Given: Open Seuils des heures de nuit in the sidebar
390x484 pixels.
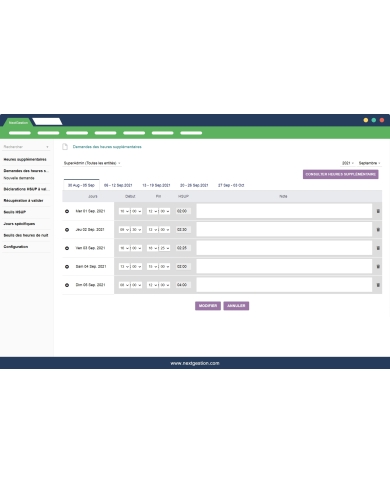Looking at the screenshot, I should pyautogui.click(x=26, y=235).
